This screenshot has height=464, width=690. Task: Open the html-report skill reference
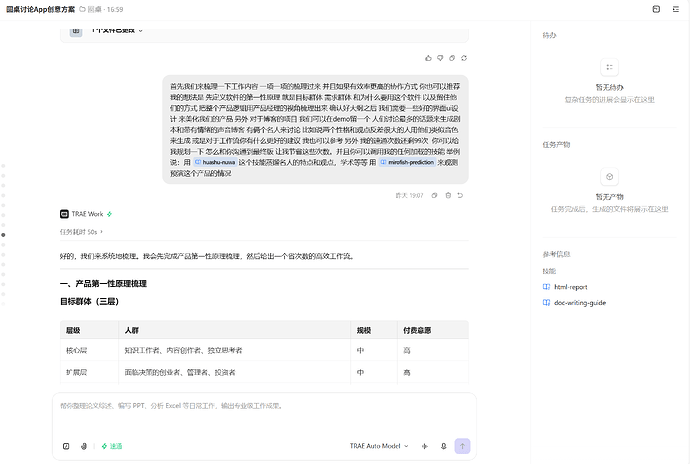(571, 287)
